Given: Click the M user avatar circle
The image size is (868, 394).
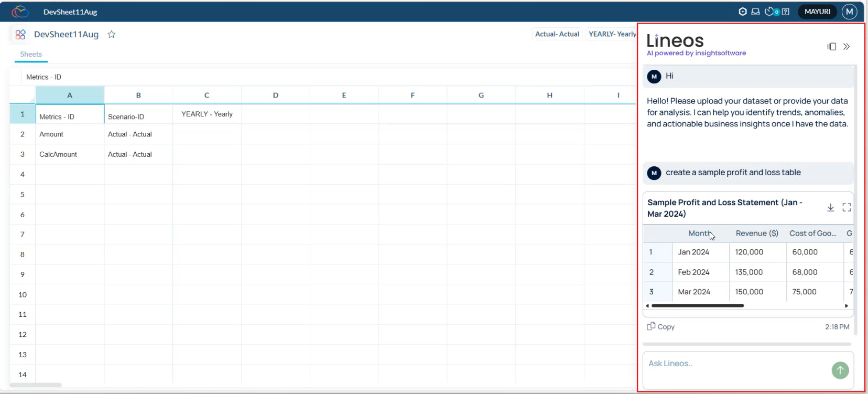Looking at the screenshot, I should (x=849, y=12).
